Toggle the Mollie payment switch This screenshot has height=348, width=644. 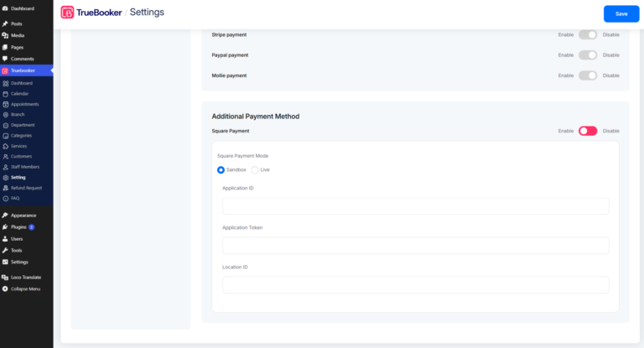tap(588, 75)
